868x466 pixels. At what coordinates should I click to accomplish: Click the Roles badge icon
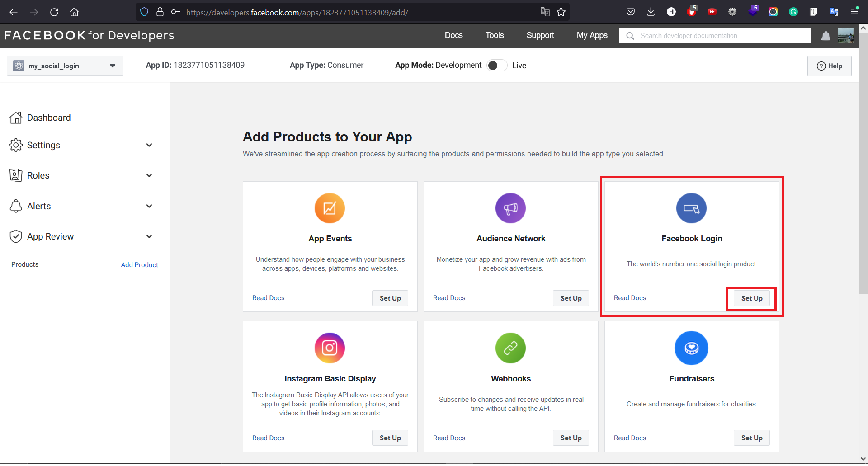16,175
